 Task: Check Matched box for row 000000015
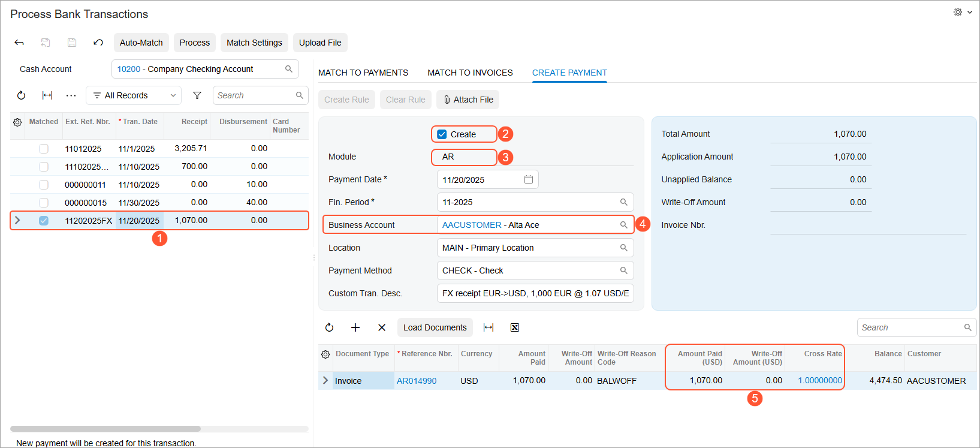(44, 203)
